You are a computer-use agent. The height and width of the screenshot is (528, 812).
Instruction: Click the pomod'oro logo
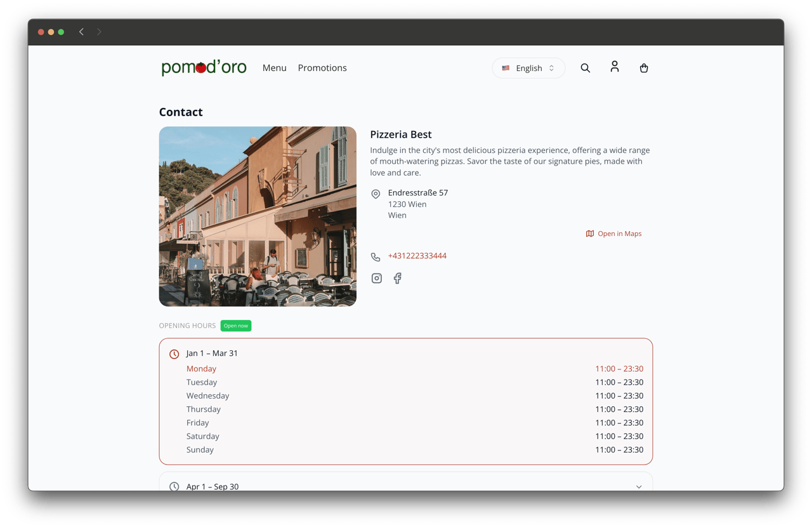tap(204, 67)
